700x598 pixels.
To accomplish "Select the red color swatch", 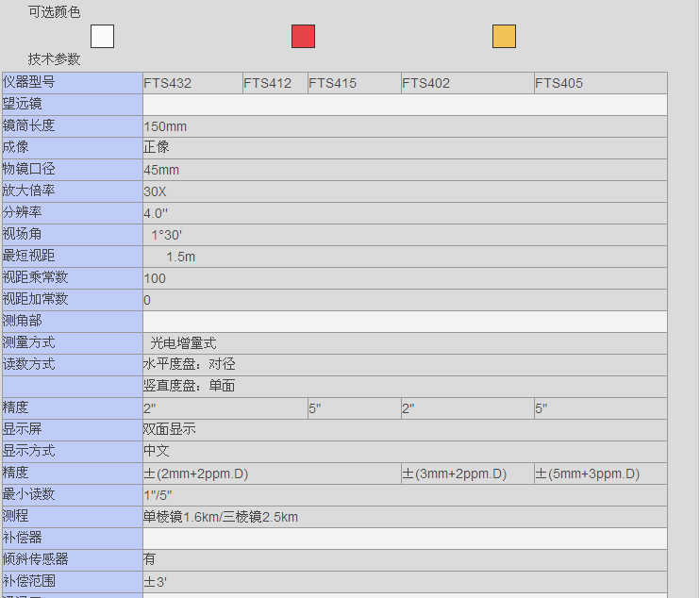I will (303, 37).
